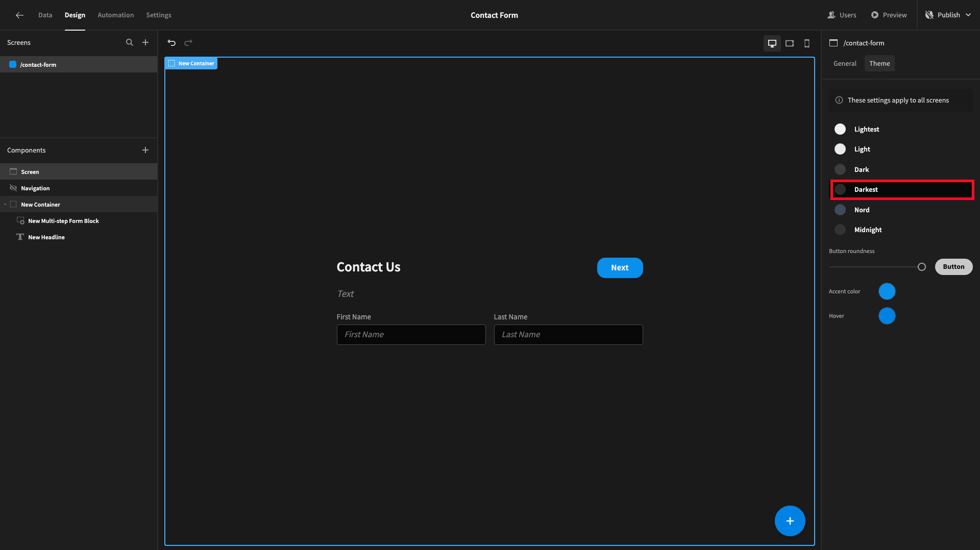Go back using the arrow icon
This screenshot has width=980, height=550.
(x=19, y=15)
